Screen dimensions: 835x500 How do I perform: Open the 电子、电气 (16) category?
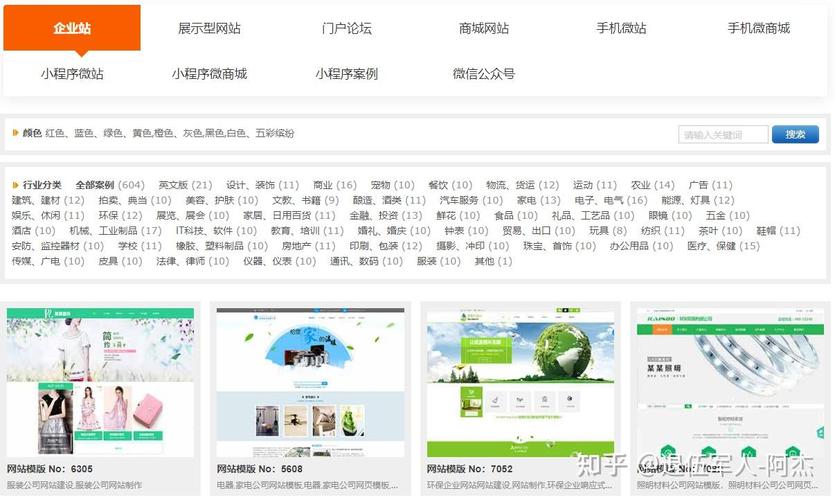[x=611, y=200]
